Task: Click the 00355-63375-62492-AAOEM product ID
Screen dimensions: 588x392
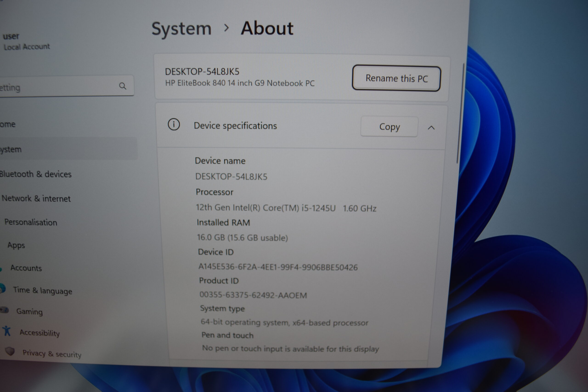Action: (x=253, y=295)
